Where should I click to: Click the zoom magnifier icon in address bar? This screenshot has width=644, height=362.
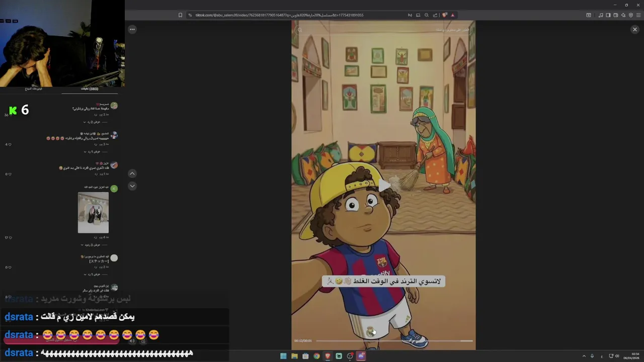point(427,15)
